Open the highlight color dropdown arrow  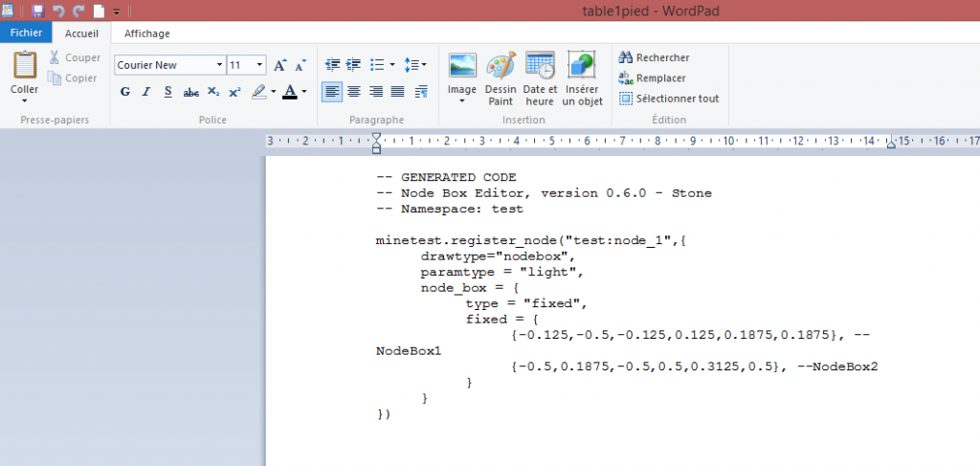274,93
